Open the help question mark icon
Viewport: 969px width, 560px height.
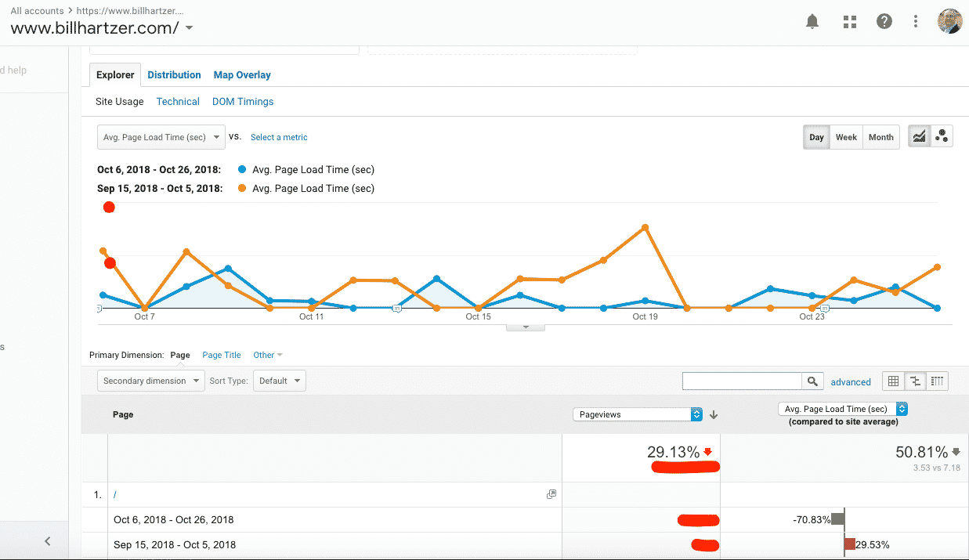click(884, 22)
